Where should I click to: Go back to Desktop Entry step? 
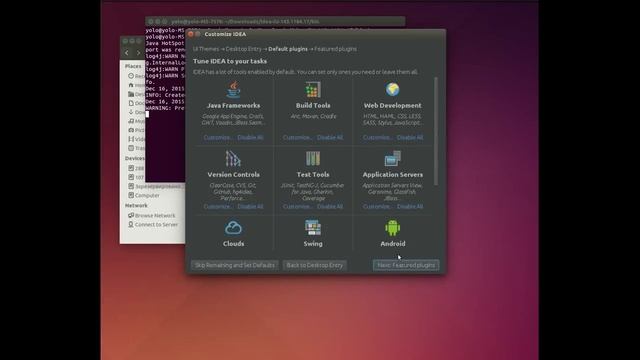[315, 265]
